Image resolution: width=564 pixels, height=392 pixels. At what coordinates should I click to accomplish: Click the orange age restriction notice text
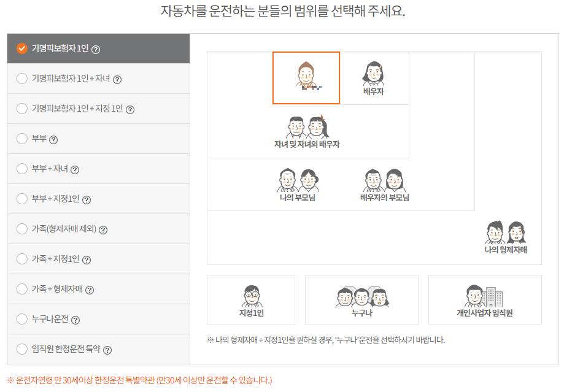coord(139,380)
